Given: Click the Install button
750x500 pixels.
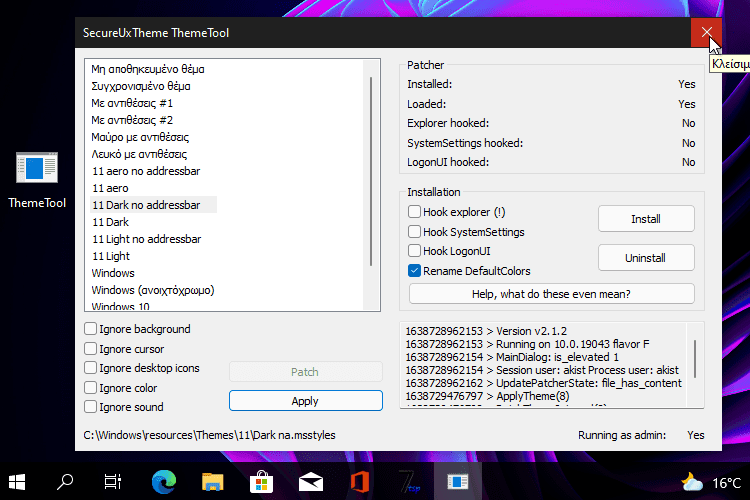Looking at the screenshot, I should click(646, 219).
